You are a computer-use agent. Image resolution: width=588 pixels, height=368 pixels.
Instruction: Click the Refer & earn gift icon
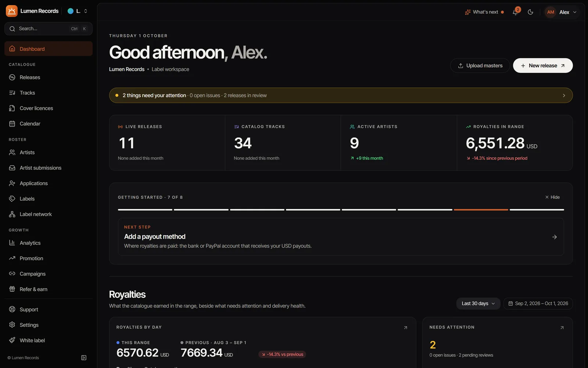click(x=12, y=289)
